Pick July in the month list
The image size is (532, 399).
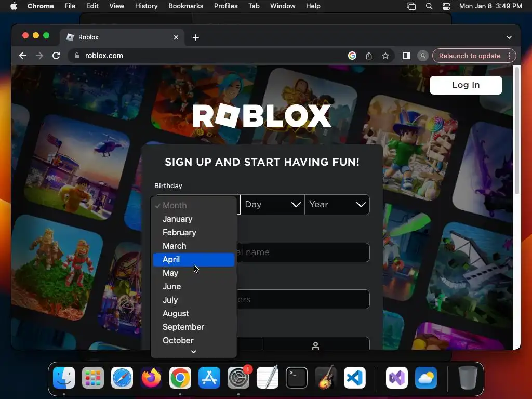[x=194, y=300]
